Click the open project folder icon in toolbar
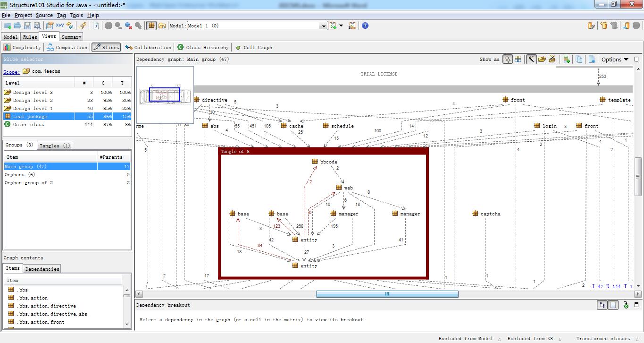The height and width of the screenshot is (343, 644). click(x=17, y=26)
